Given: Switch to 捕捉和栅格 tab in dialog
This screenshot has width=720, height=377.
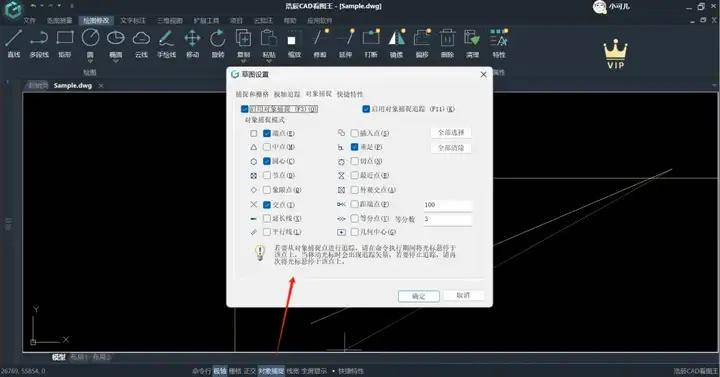Looking at the screenshot, I should click(x=252, y=94).
